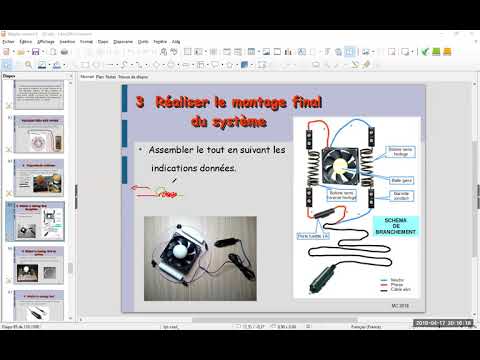Click the highlighted slide layout icon
The width and height of the screenshot is (480, 360).
[x=350, y=52]
